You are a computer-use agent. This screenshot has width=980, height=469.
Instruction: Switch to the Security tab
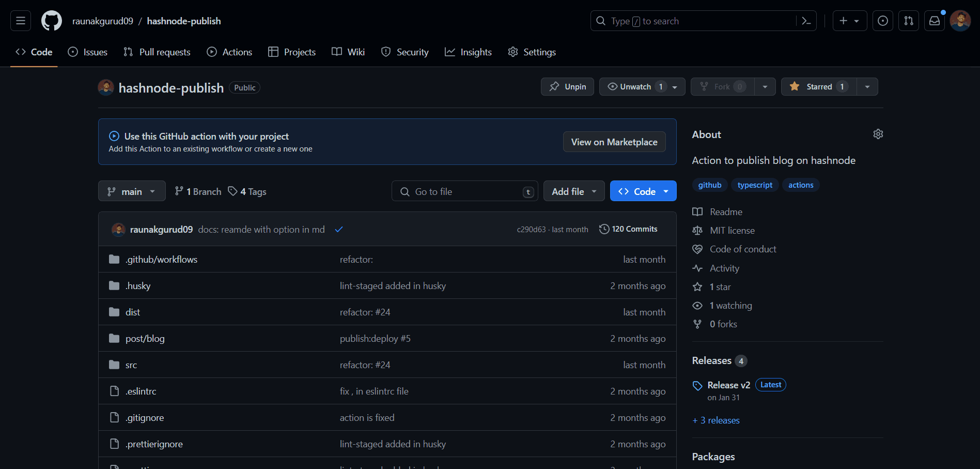click(x=405, y=52)
